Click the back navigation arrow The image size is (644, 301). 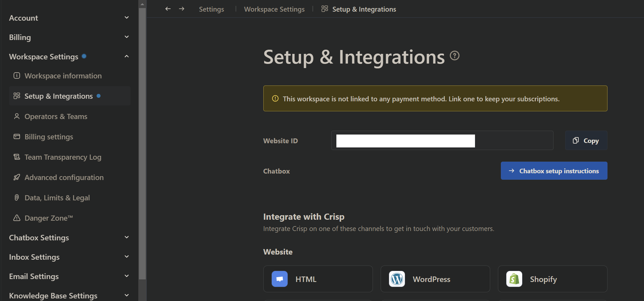[168, 9]
